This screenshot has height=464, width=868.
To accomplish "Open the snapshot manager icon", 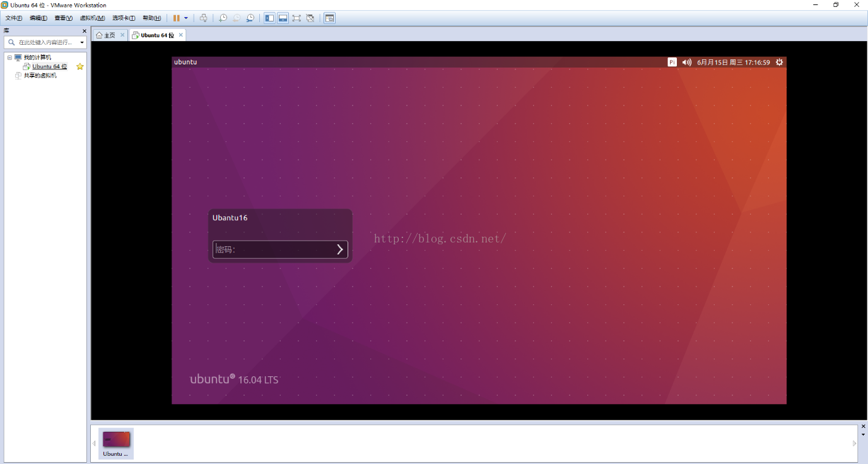I will pos(250,18).
